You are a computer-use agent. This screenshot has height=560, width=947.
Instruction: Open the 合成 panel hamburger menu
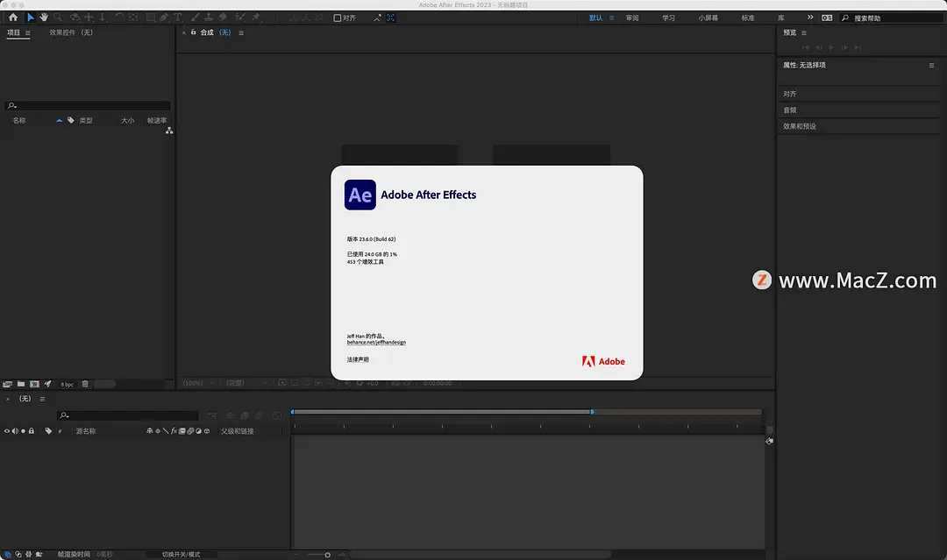[241, 32]
